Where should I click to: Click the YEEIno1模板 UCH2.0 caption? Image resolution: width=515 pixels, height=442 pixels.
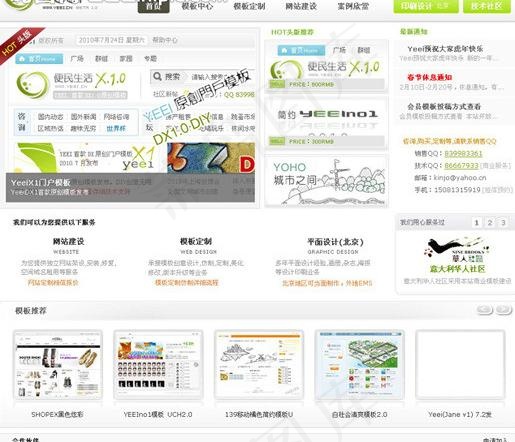(158, 415)
